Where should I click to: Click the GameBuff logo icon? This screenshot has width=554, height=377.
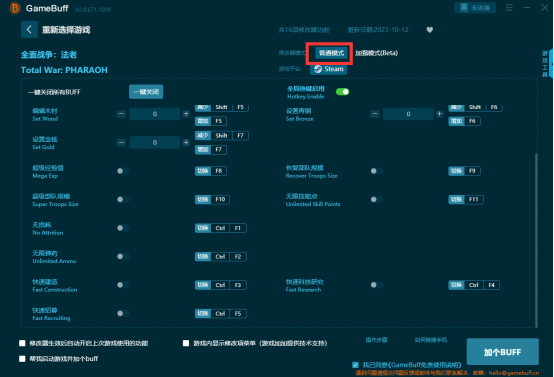pyautogui.click(x=15, y=8)
